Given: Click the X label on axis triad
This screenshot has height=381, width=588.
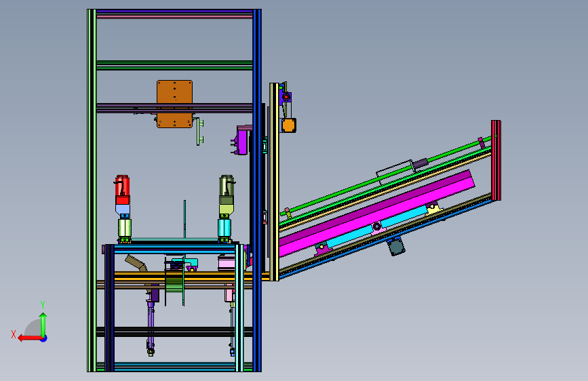Looking at the screenshot, I should click(14, 334).
